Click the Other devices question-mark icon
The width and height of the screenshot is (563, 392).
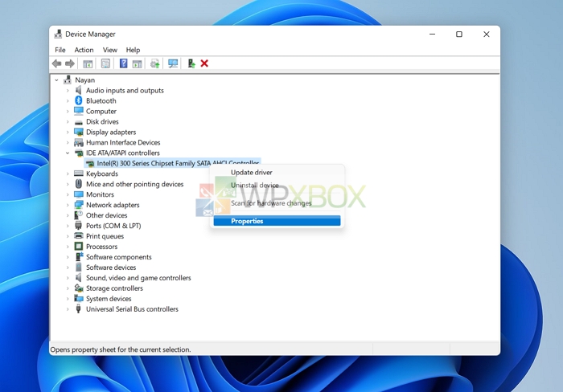point(78,215)
